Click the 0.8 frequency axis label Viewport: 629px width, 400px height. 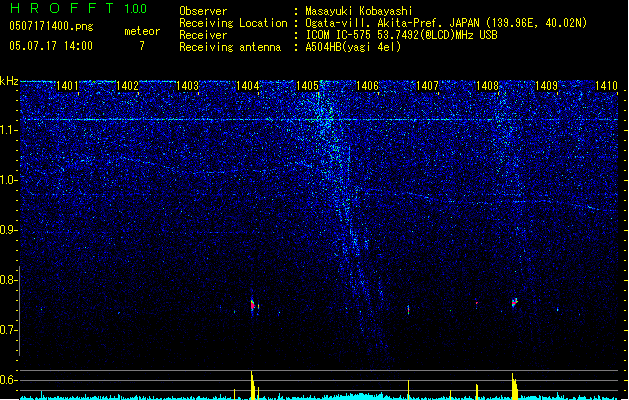tap(8, 280)
